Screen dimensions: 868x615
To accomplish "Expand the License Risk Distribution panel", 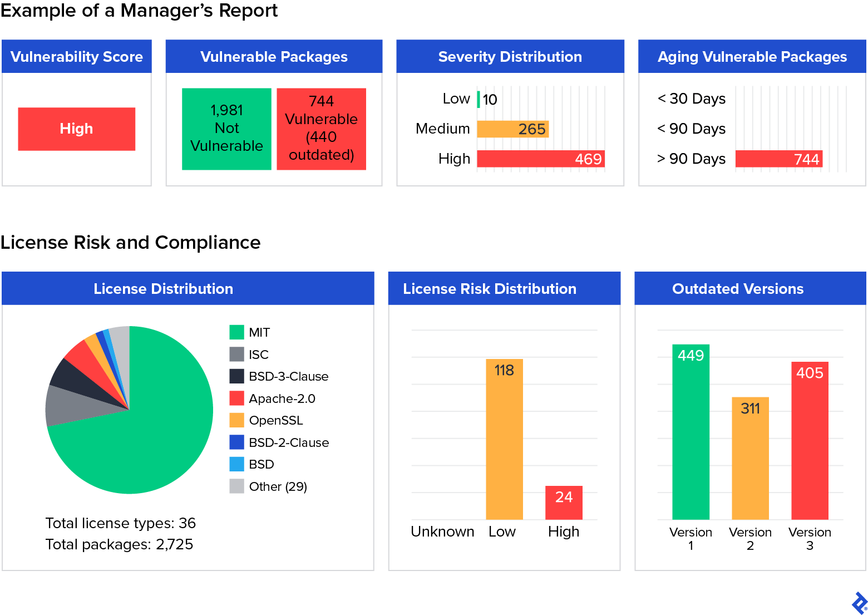I will 489,288.
